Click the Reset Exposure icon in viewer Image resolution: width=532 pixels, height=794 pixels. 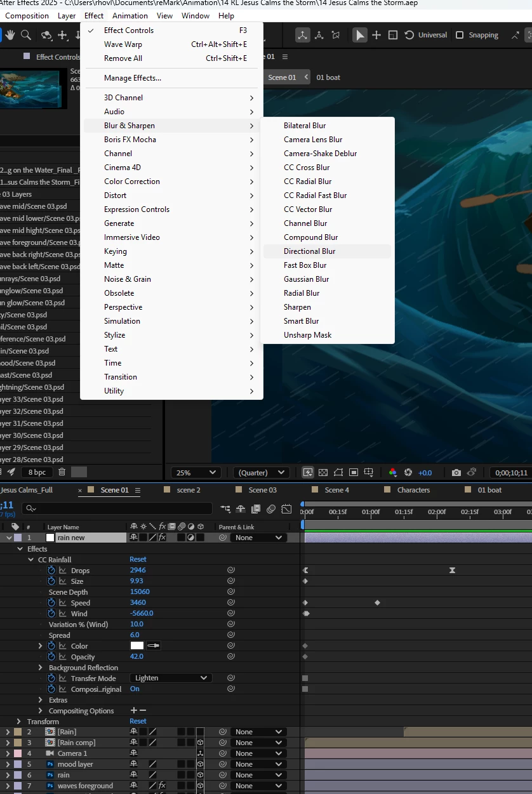[x=408, y=472]
